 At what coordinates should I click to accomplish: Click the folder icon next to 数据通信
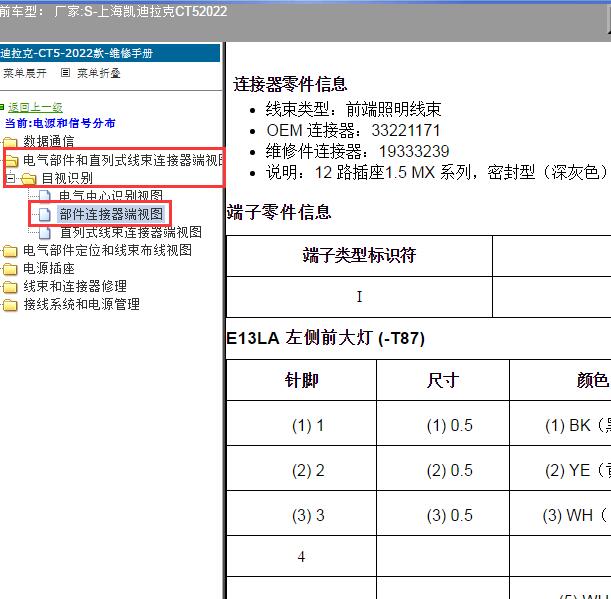click(x=11, y=142)
